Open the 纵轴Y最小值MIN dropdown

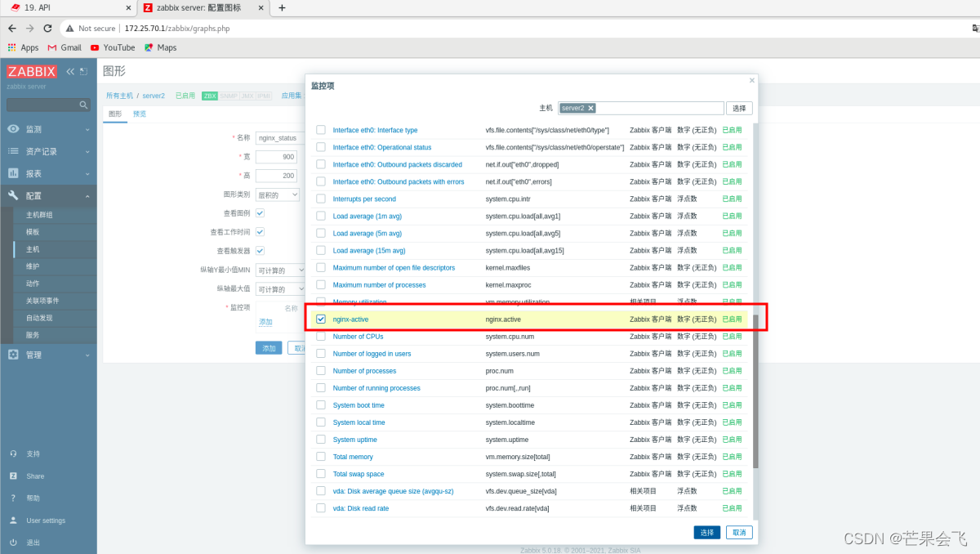coord(280,270)
